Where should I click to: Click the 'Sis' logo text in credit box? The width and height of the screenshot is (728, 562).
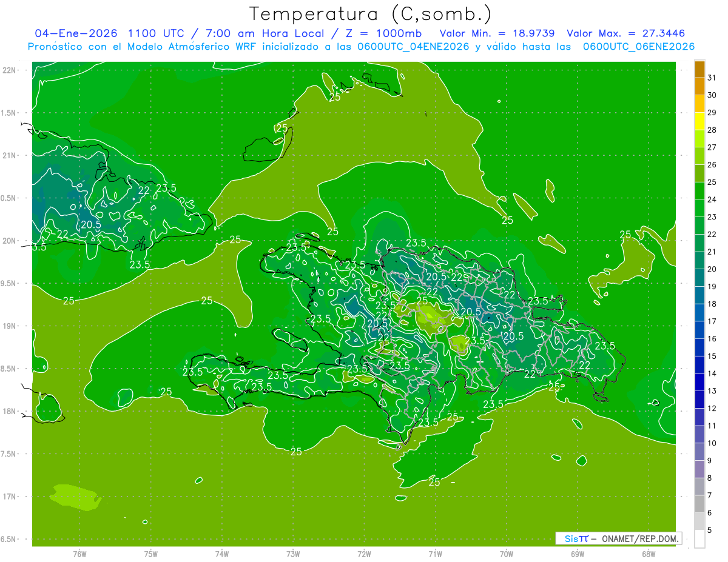tap(571, 538)
